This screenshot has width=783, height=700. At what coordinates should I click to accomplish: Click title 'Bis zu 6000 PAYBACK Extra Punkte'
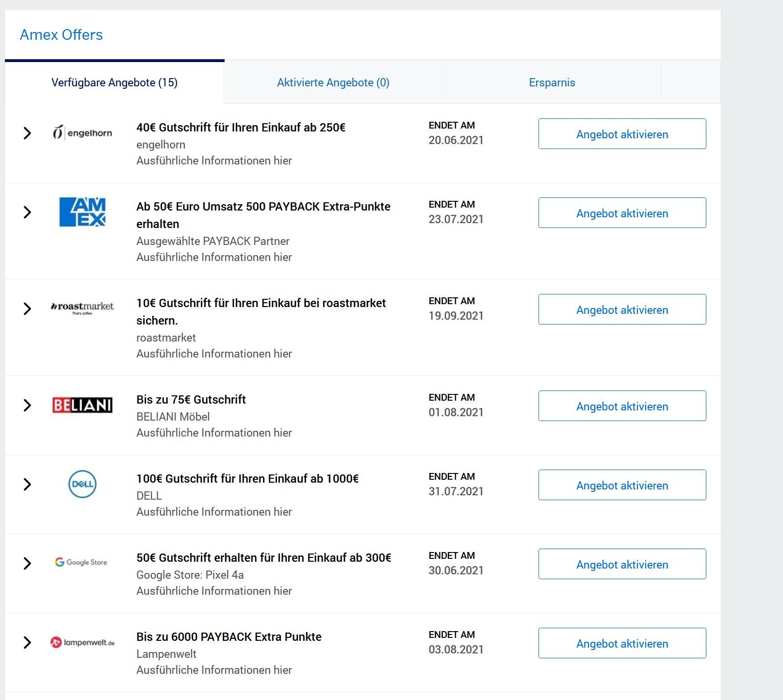(229, 637)
